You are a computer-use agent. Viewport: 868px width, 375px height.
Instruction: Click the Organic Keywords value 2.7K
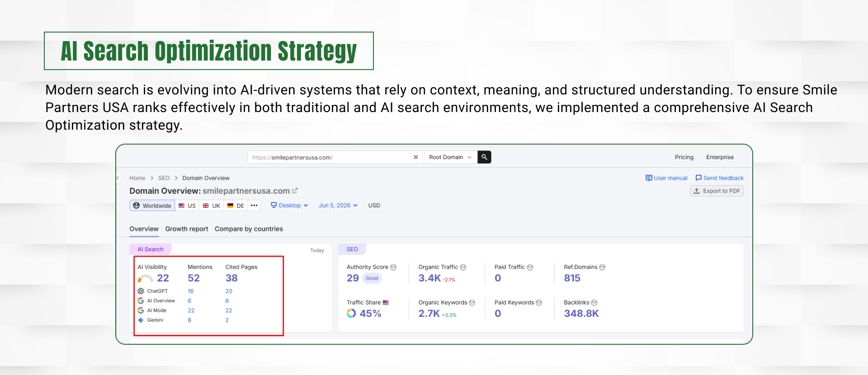coord(429,314)
